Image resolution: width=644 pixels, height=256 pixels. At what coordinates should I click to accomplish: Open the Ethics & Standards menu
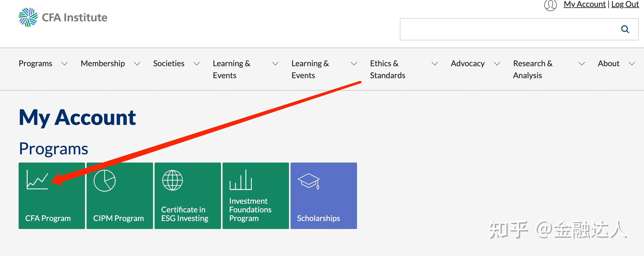[387, 69]
